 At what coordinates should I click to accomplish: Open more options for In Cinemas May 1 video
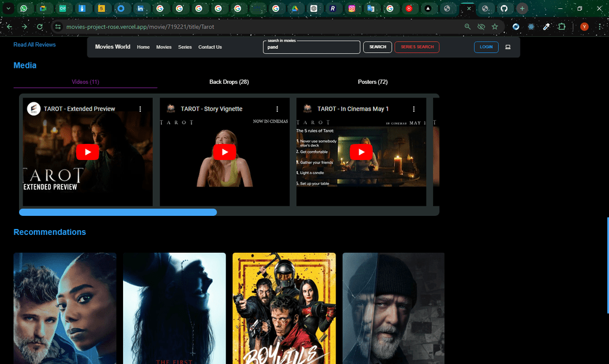[414, 109]
